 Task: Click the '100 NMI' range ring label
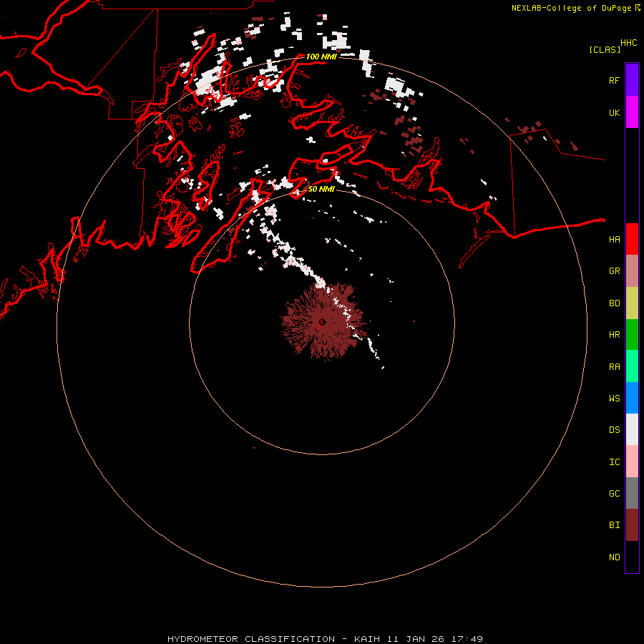[321, 57]
